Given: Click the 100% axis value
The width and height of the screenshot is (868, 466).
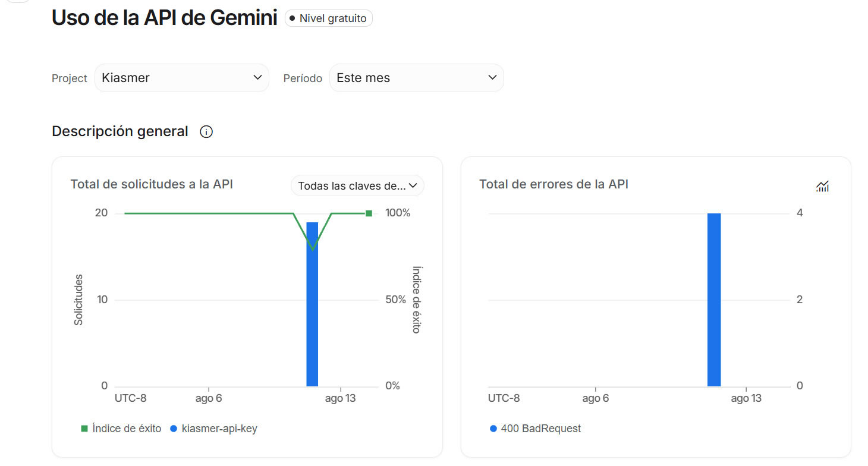Looking at the screenshot, I should 398,213.
